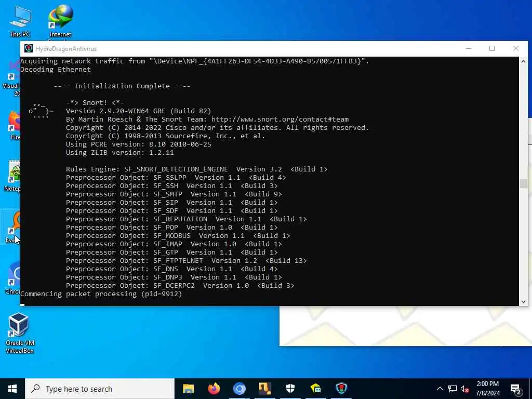The image size is (532, 399).
Task: Click the HydraDragonAntivirus window title icon
Action: coord(29,48)
